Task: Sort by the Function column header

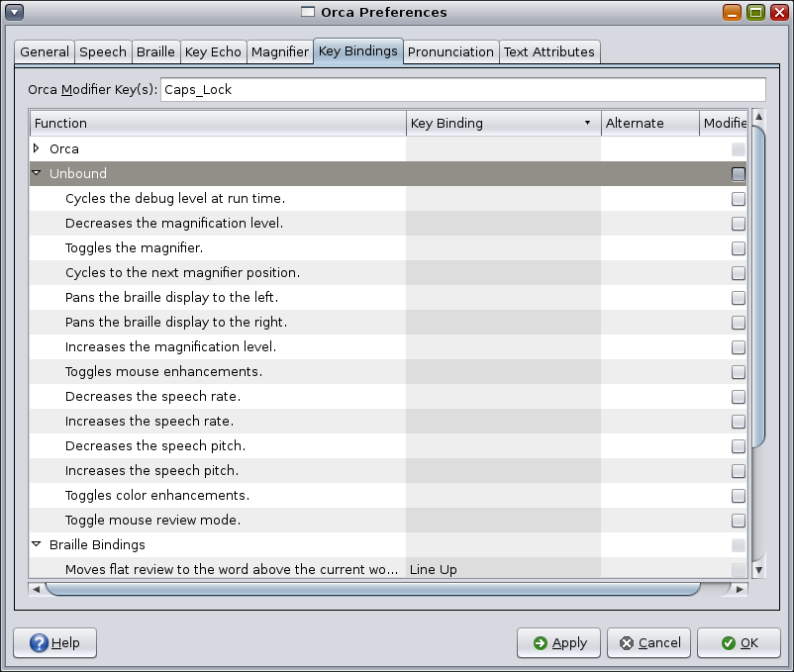Action: tap(218, 123)
